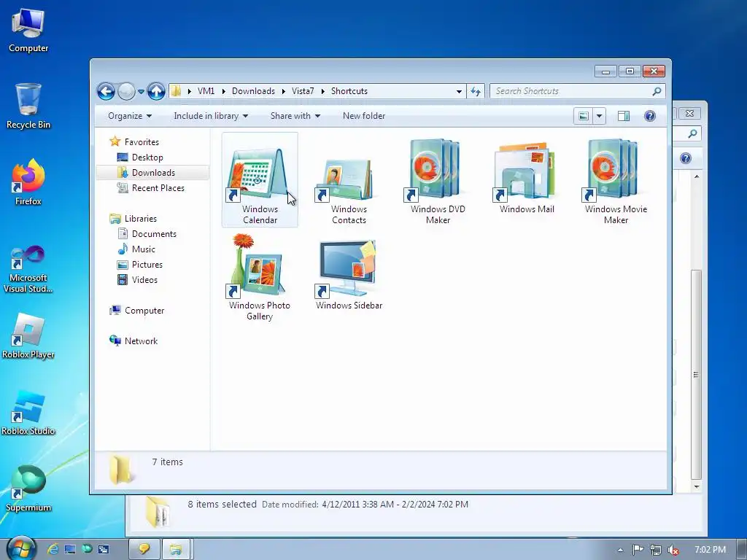Toggle the preview pane button
The height and width of the screenshot is (560, 747).
pos(623,116)
